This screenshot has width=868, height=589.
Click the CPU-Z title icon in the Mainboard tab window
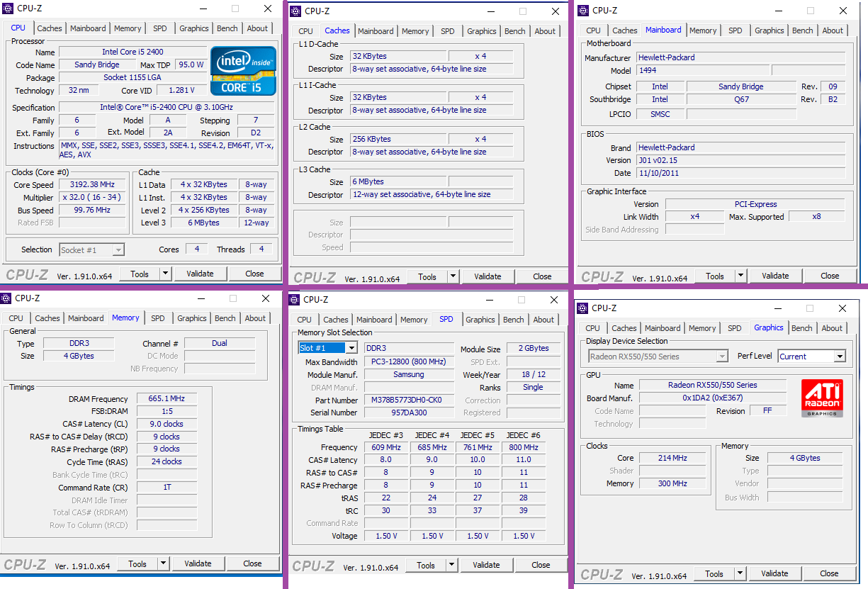[584, 11]
